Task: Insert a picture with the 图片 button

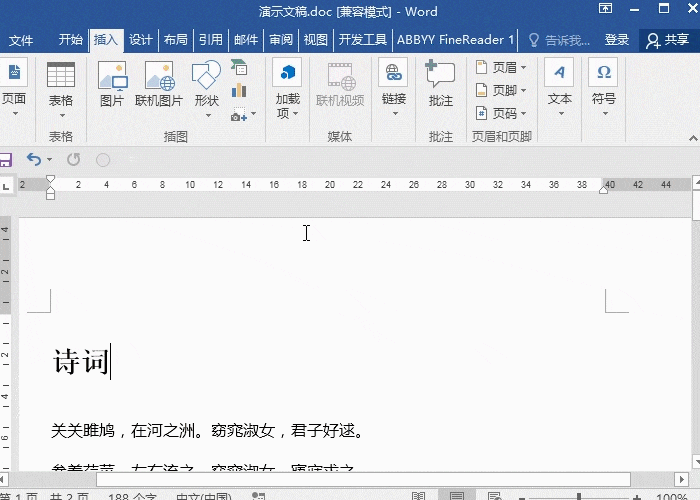Action: (112, 85)
